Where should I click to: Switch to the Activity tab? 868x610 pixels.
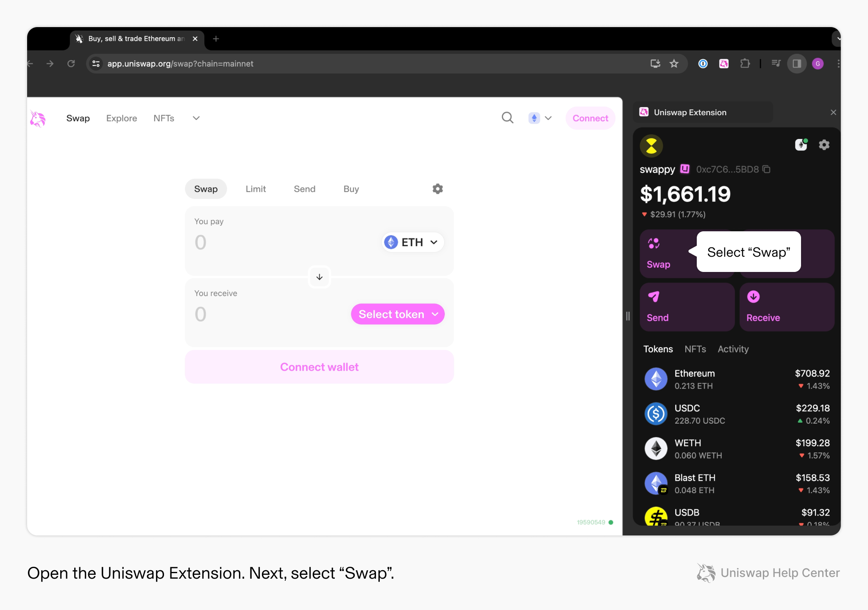tap(733, 349)
